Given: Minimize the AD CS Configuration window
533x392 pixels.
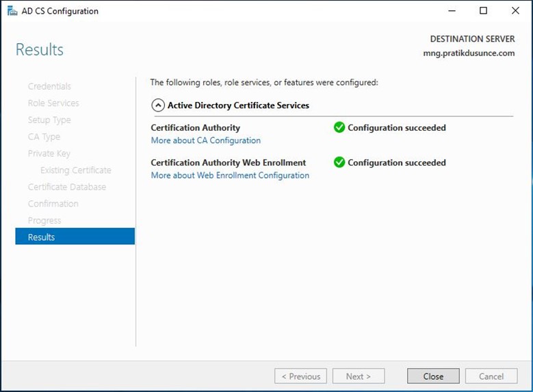Looking at the screenshot, I should [x=452, y=11].
